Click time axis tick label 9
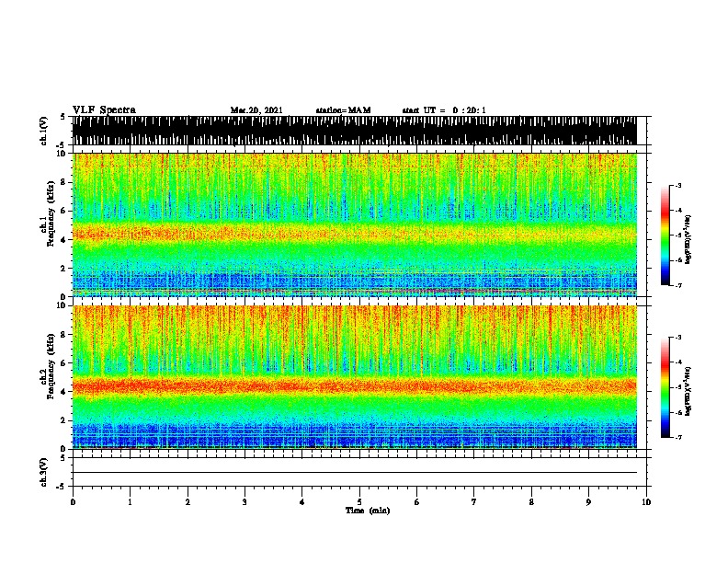Viewport: 728px width, 563px height. pos(588,502)
